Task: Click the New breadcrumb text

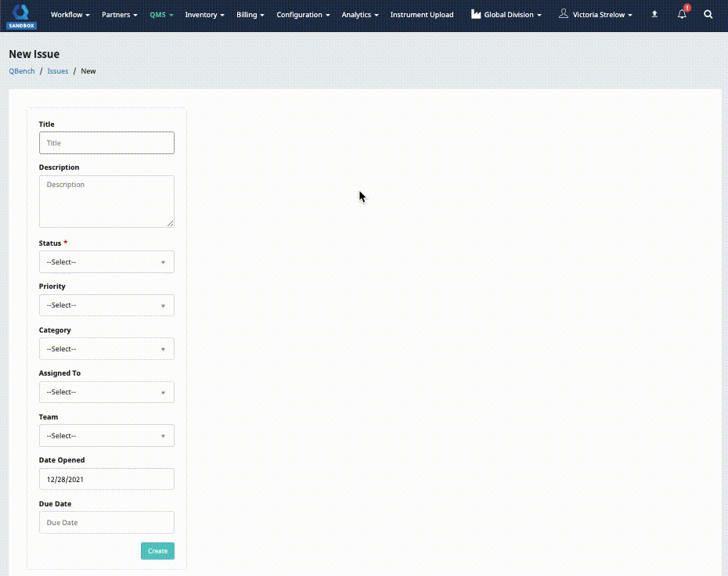Action: pyautogui.click(x=88, y=71)
